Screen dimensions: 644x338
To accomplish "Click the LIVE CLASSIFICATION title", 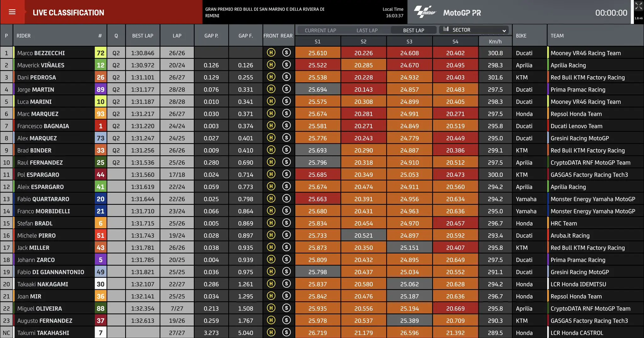I will [68, 13].
